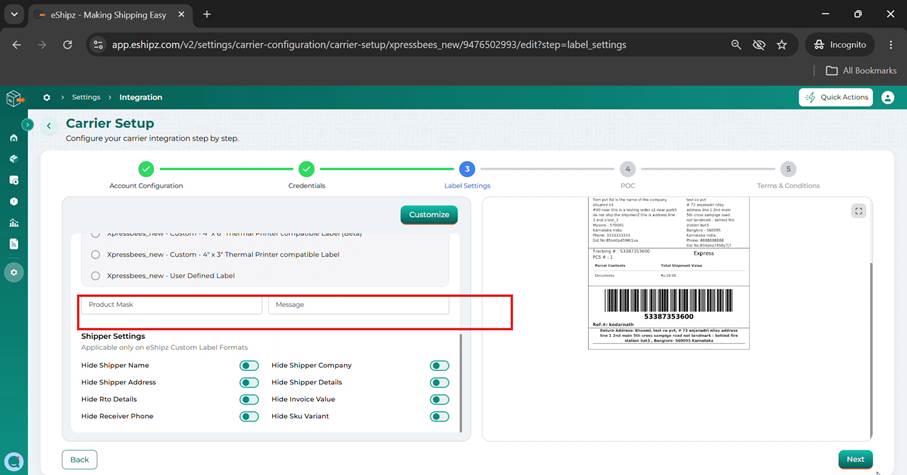The height and width of the screenshot is (475, 907).
Task: Open the analytics chart icon in sidebar
Action: click(x=14, y=223)
